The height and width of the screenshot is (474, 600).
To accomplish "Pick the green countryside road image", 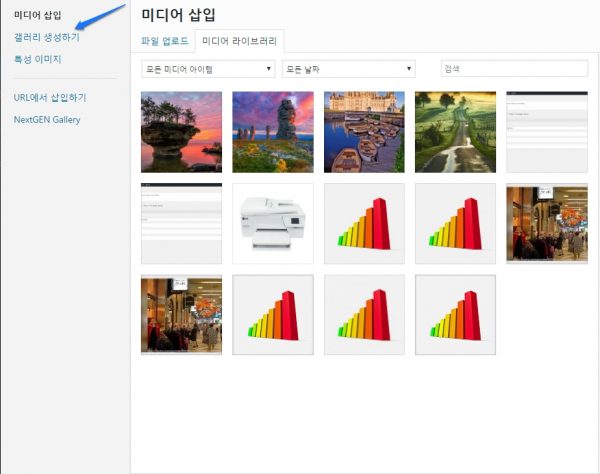I will (455, 132).
